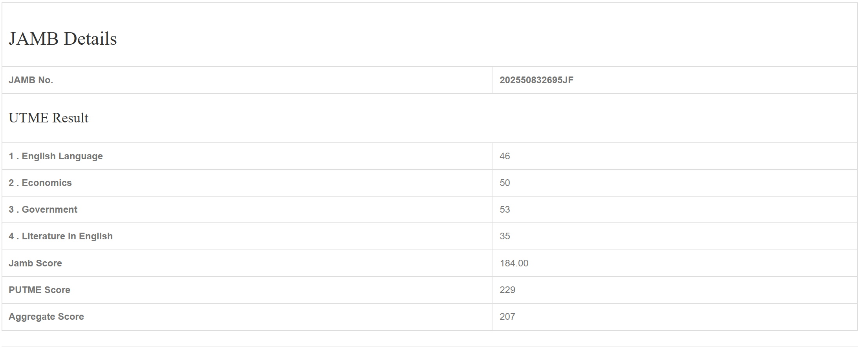868x348 pixels.
Task: Click the Economics score 50
Action: pos(505,183)
